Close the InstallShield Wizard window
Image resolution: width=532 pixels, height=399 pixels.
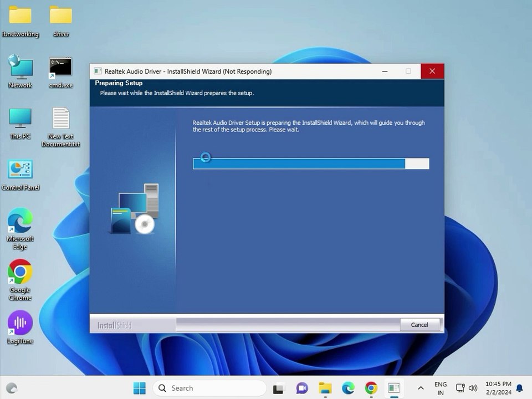432,71
